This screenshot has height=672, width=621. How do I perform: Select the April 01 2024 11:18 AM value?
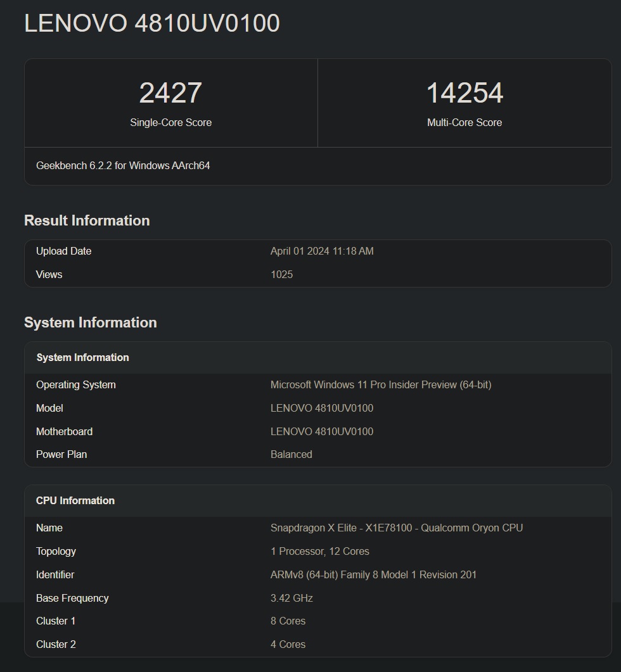click(322, 251)
